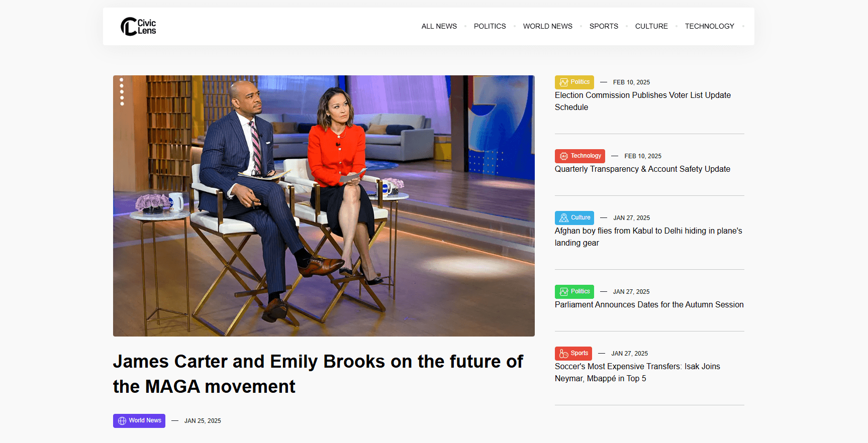Click the red Sports category tag
This screenshot has height=443, width=868.
[573, 353]
